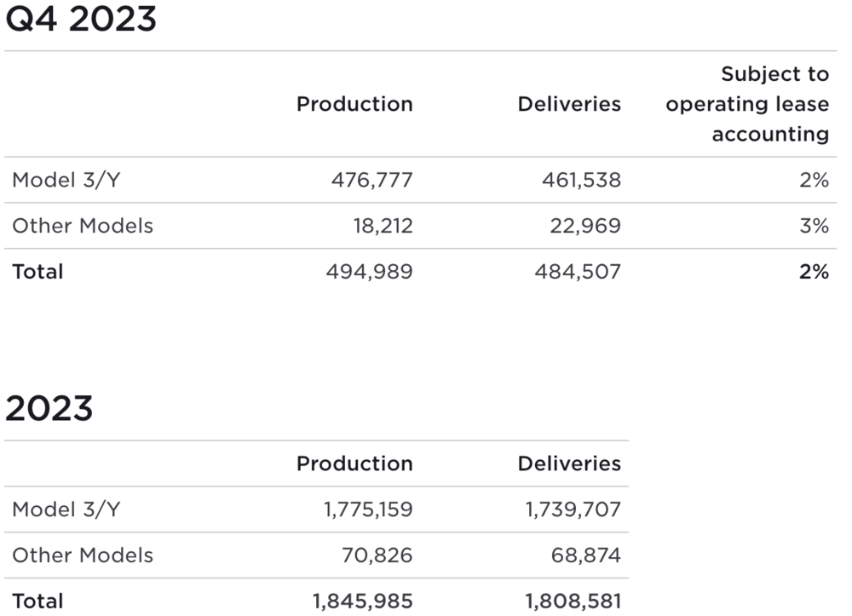Viewport: 852px width, 616px height.
Task: Select the 22,969 Other Models deliveries cell
Action: [585, 226]
